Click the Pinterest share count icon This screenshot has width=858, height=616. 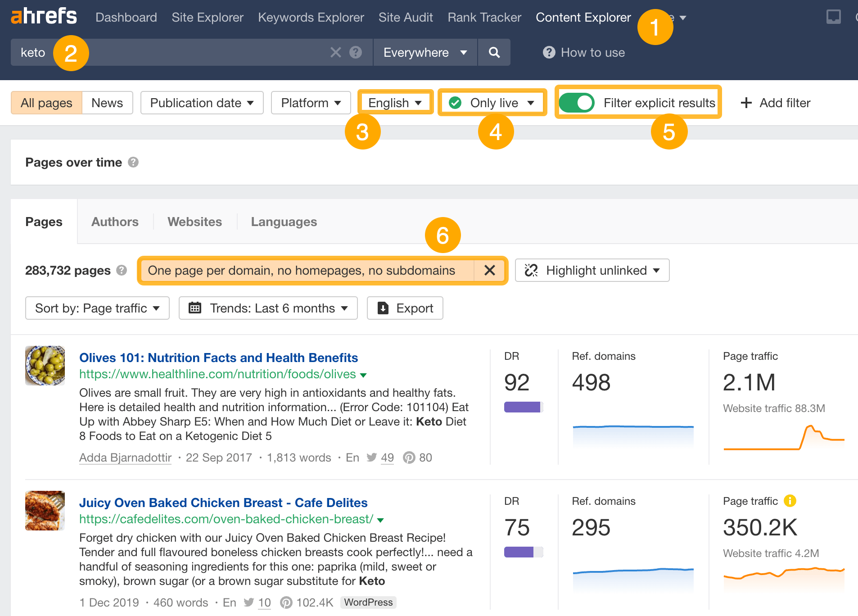click(x=409, y=457)
